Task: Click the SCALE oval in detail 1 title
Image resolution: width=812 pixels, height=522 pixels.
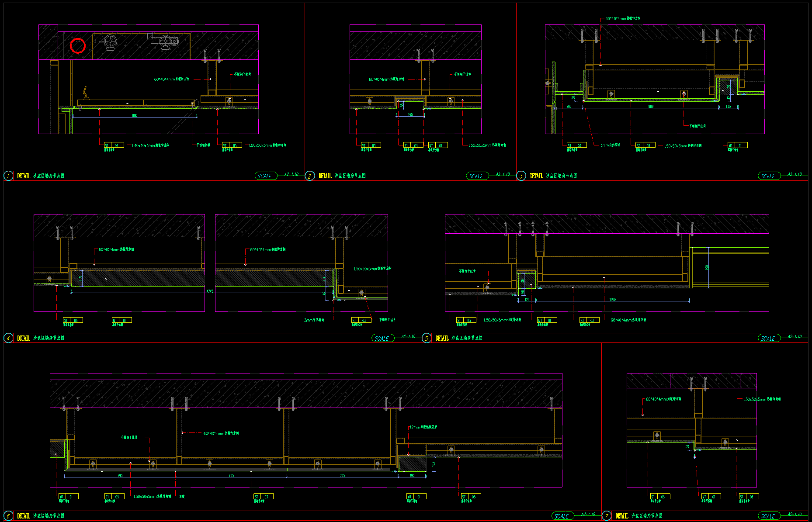Action: click(x=266, y=176)
